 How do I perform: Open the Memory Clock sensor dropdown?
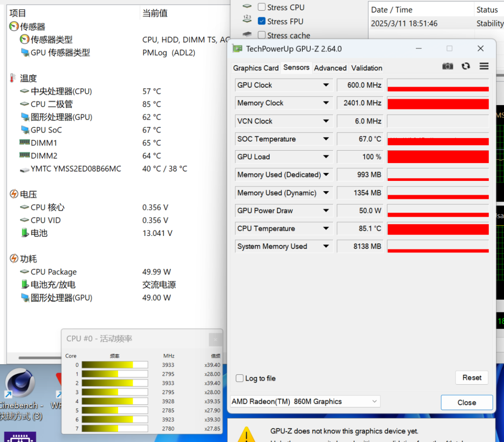(x=326, y=103)
